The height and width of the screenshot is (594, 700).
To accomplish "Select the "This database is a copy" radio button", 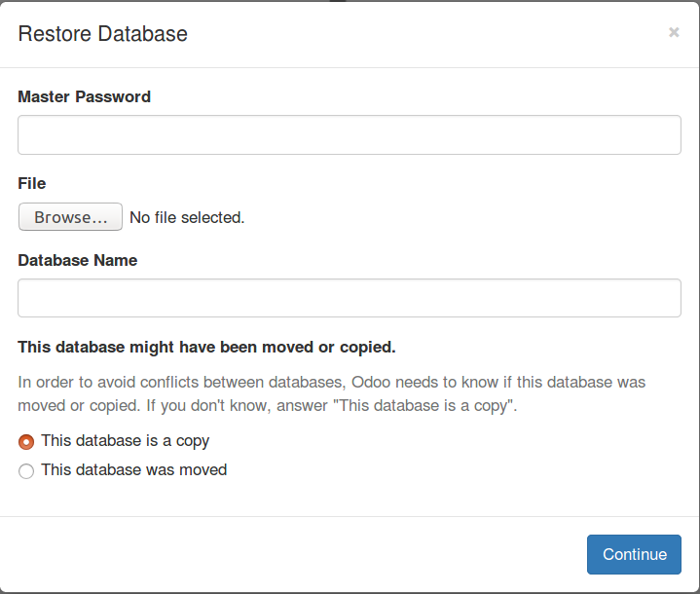I will point(26,442).
